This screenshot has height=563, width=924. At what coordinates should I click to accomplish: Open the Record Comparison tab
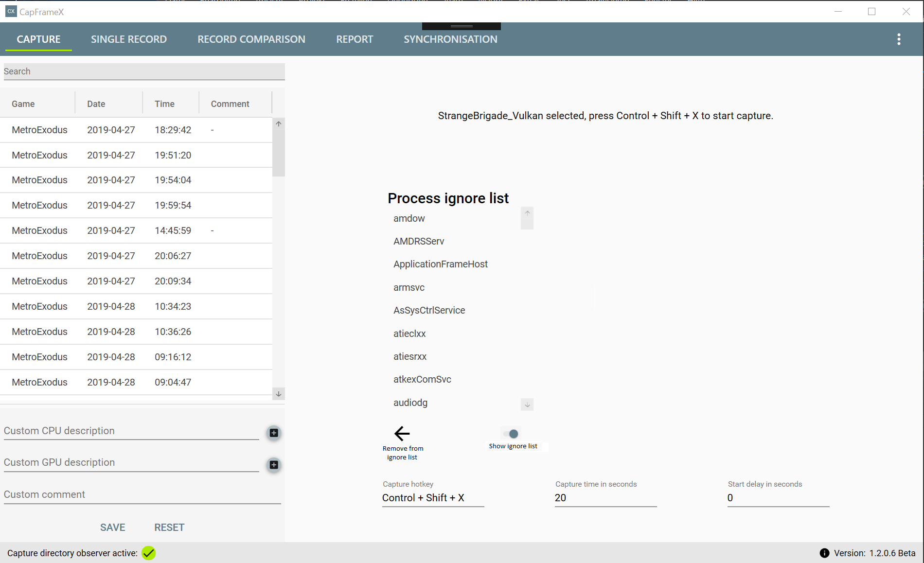click(x=251, y=39)
